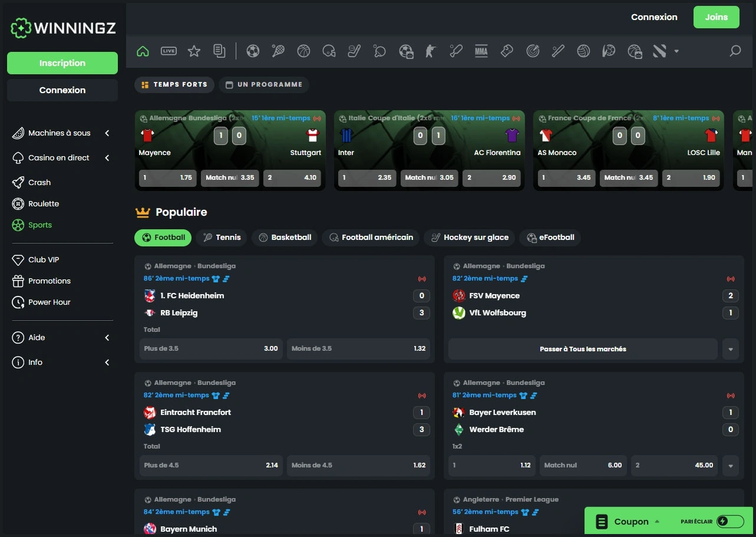756x537 pixels.
Task: Click the green Inscription button
Action: click(62, 63)
